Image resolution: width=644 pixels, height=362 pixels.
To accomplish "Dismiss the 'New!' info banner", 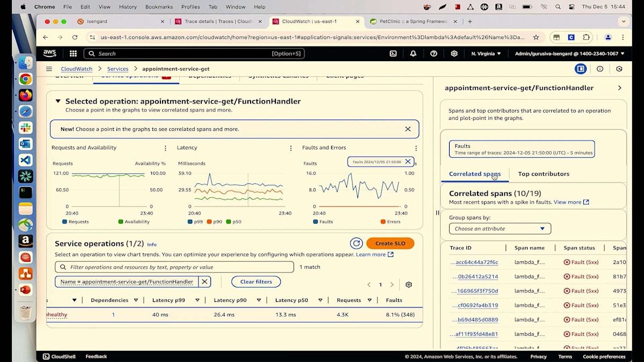I will [408, 129].
